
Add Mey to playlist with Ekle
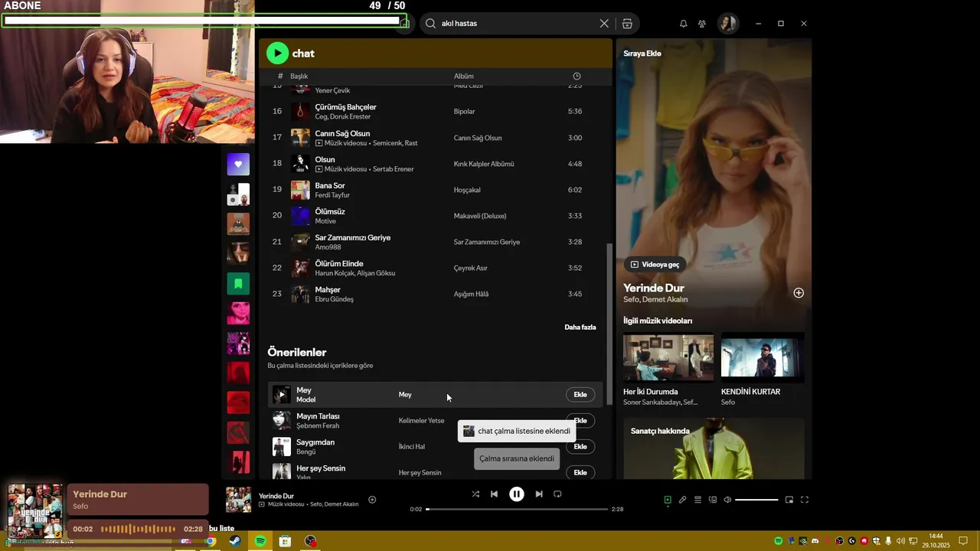[580, 395]
